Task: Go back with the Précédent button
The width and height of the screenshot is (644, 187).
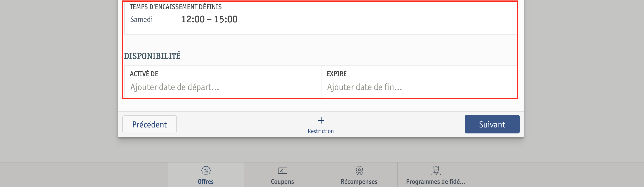Action: 149,124
